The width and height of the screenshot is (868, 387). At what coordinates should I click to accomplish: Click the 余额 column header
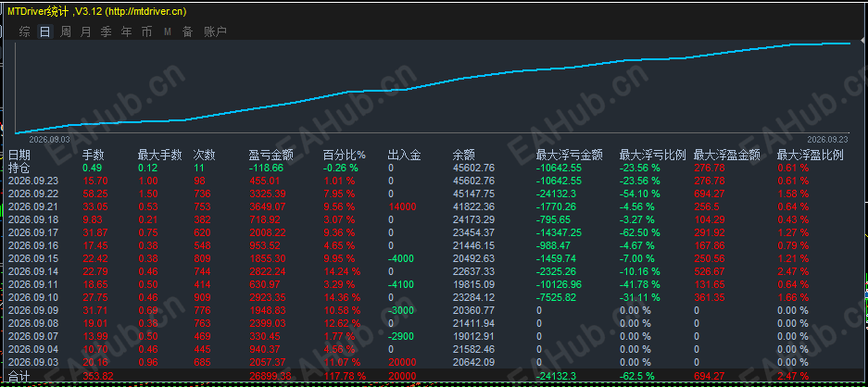[464, 155]
